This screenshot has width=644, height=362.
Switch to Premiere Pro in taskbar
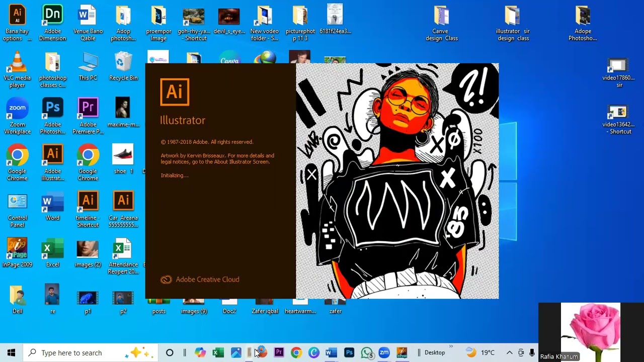279,352
